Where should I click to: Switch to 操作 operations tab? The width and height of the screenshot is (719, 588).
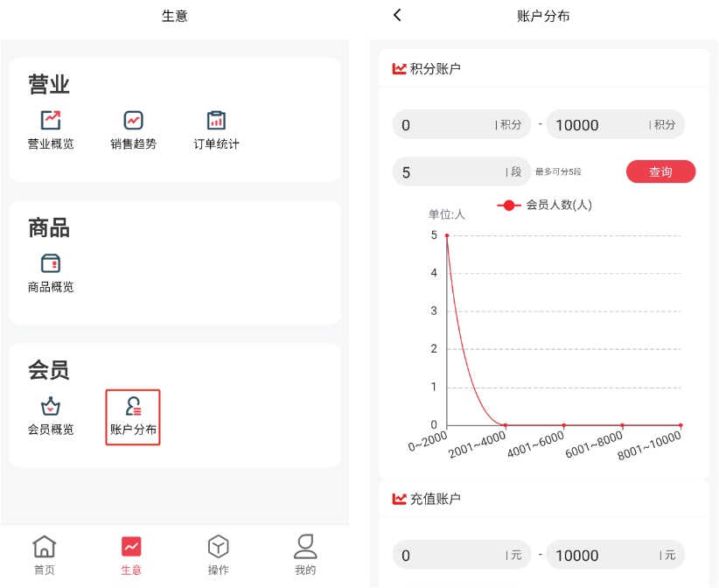pyautogui.click(x=218, y=556)
